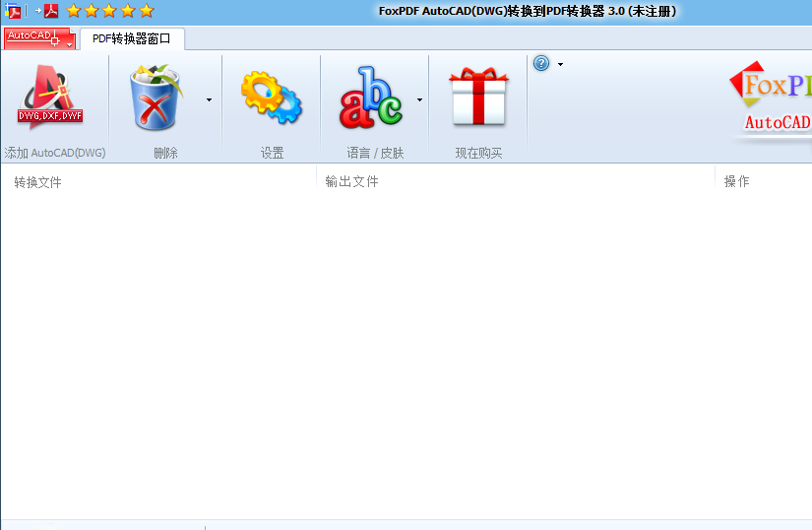Expand the language/skin dropdown arrow
This screenshot has height=530, width=812.
(419, 99)
